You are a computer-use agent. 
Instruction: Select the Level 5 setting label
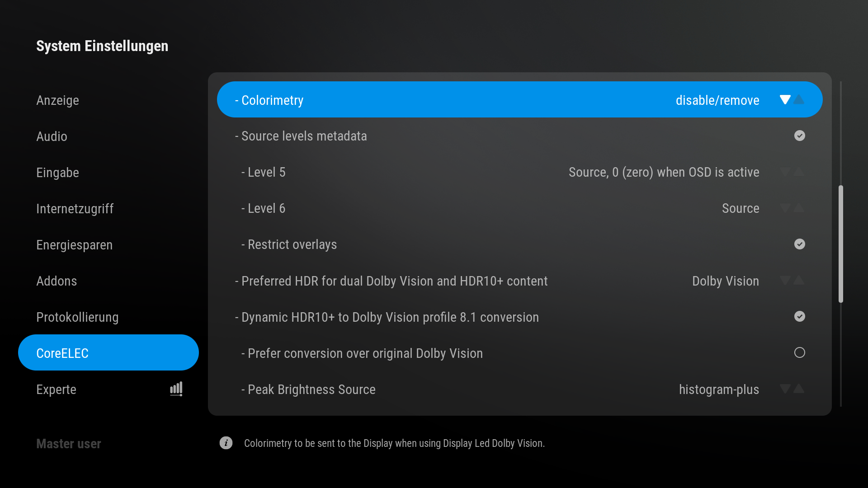(x=264, y=172)
